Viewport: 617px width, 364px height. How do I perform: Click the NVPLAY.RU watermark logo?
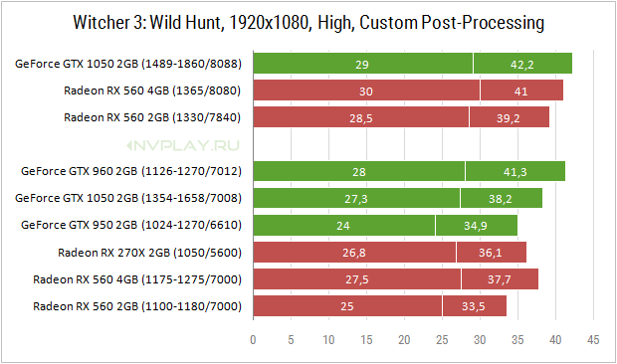pyautogui.click(x=183, y=146)
